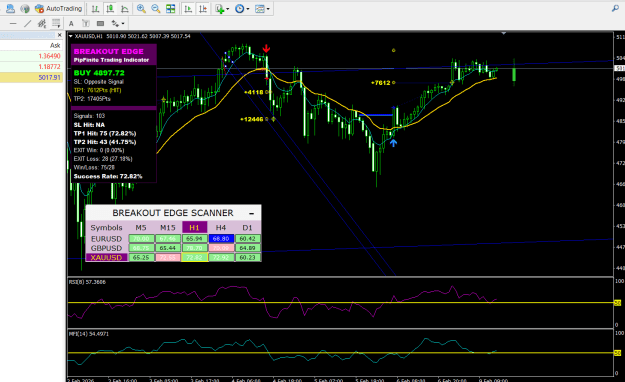The height and width of the screenshot is (382, 625).
Task: Switch chart to candlestick style
Action: [x=110, y=9]
